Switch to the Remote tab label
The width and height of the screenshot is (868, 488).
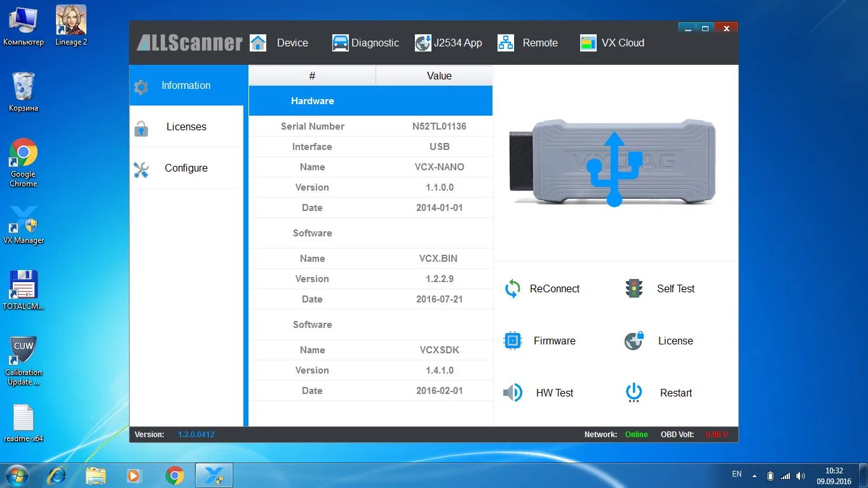(x=540, y=43)
